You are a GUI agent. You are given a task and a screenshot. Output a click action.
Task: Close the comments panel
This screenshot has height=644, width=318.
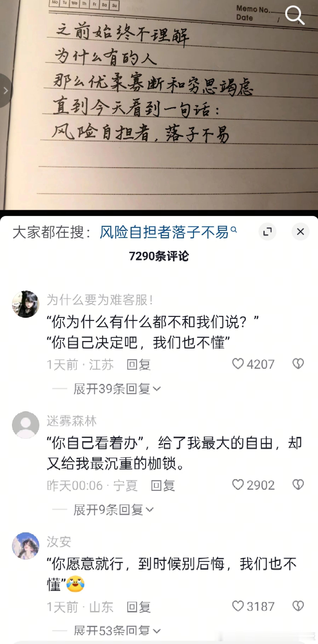[300, 231]
